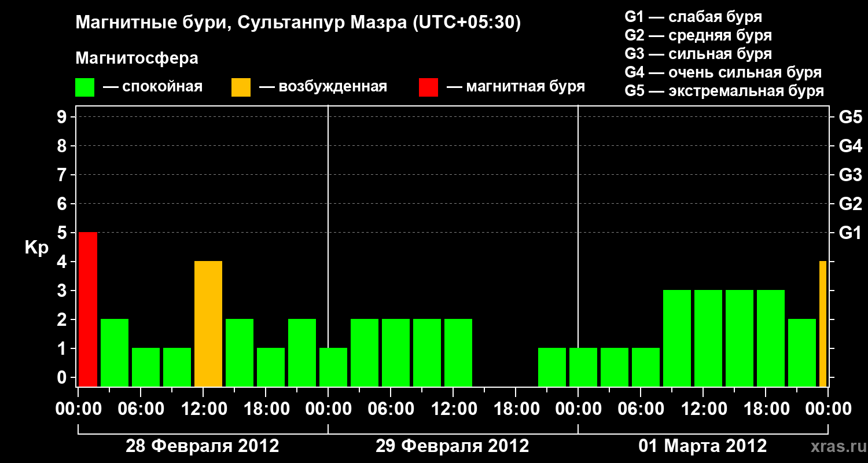Viewport: 868px width, 463px height.
Task: Click the '12:00' tick label above 29 Февраля
Action: [x=453, y=409]
